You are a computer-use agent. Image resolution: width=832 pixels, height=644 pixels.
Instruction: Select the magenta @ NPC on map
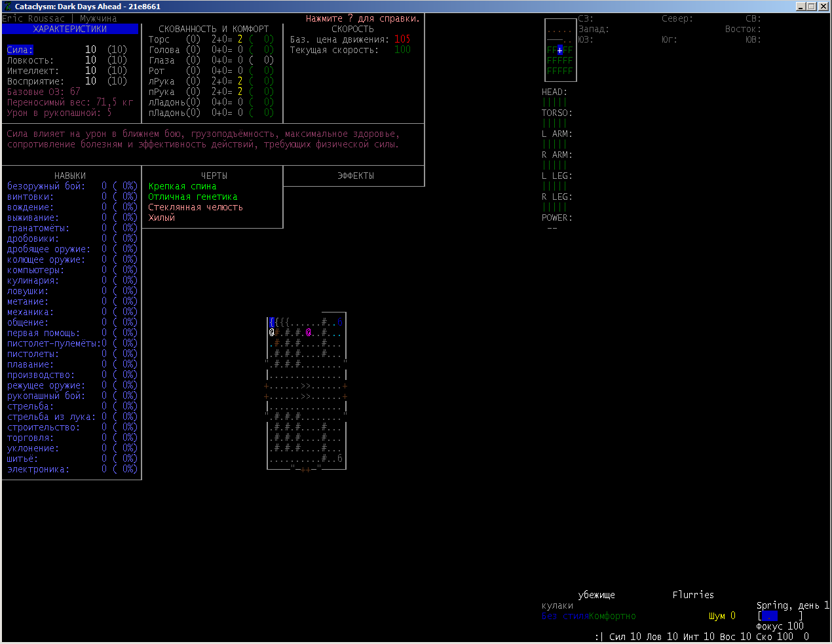coord(309,333)
